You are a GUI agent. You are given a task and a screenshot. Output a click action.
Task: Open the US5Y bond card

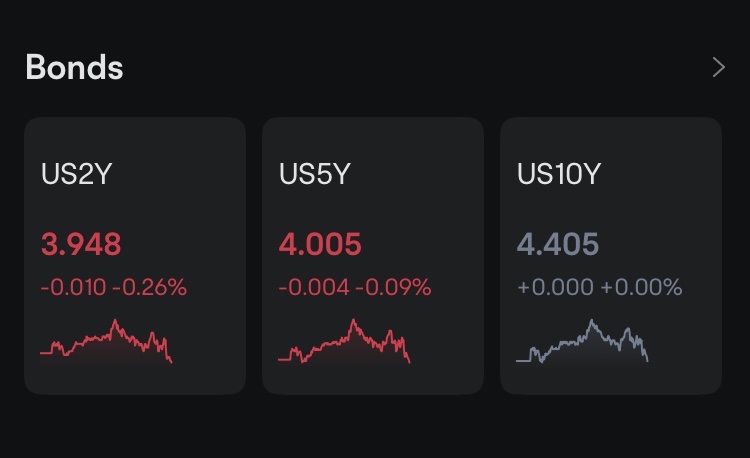pyautogui.click(x=373, y=256)
